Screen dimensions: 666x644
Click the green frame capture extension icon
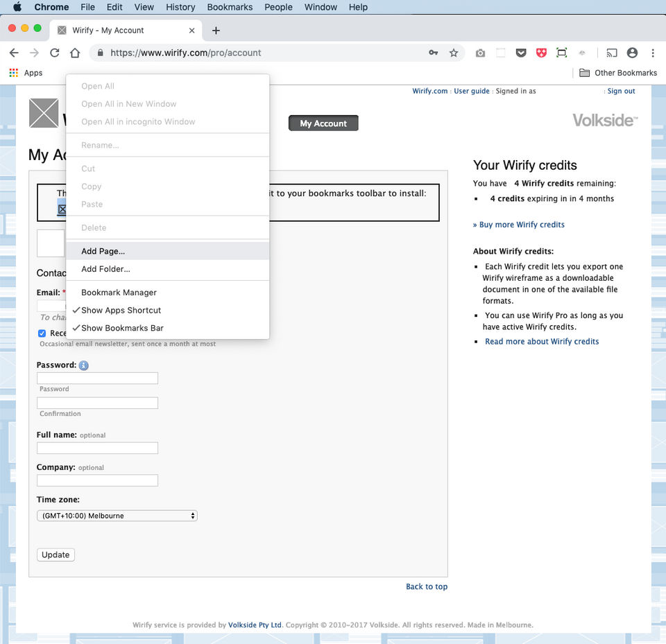561,53
